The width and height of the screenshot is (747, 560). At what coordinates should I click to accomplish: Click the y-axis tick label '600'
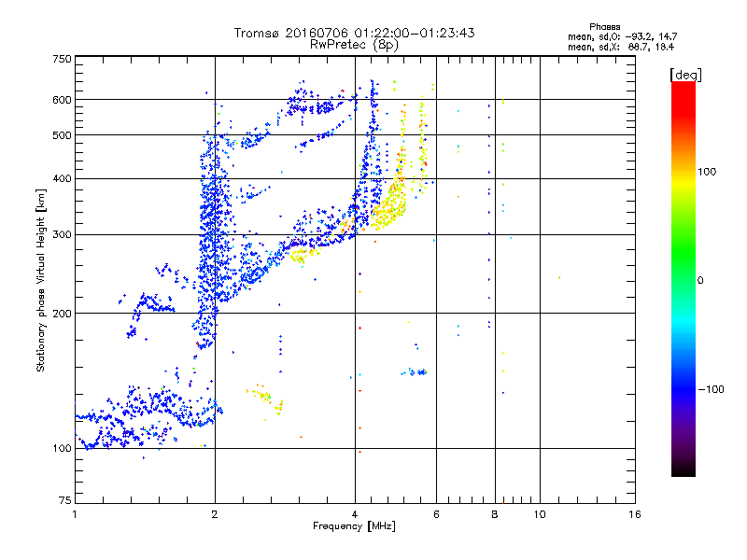click(62, 100)
